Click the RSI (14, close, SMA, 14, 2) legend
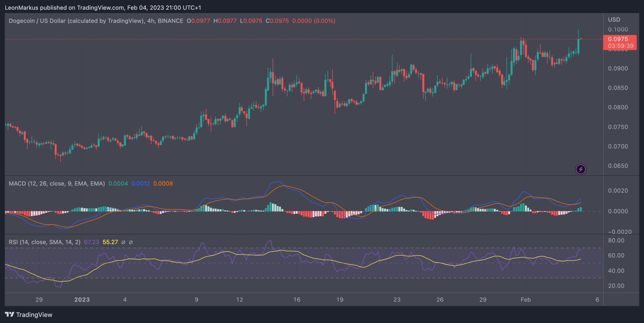Screen dimensions: 644x323 point(45,242)
